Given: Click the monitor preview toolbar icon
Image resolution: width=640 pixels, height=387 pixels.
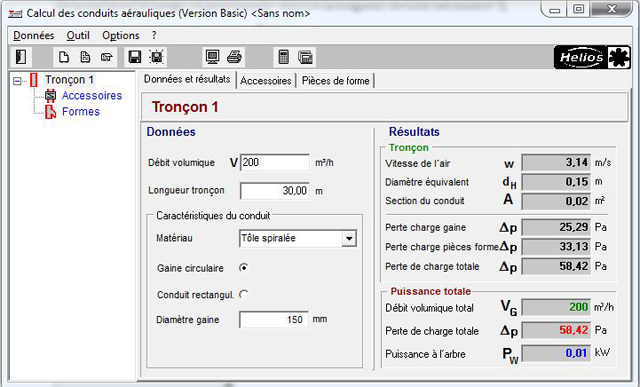Looking at the screenshot, I should (213, 57).
